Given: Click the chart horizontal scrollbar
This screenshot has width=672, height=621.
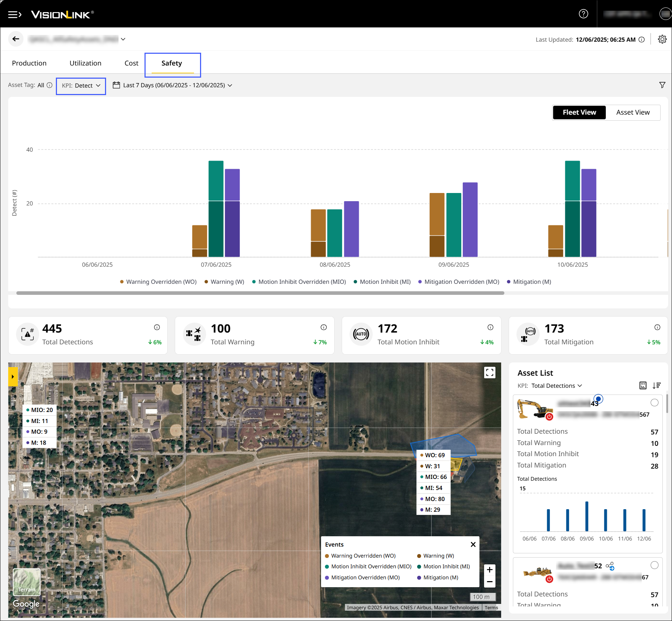Looking at the screenshot, I should pos(260,293).
